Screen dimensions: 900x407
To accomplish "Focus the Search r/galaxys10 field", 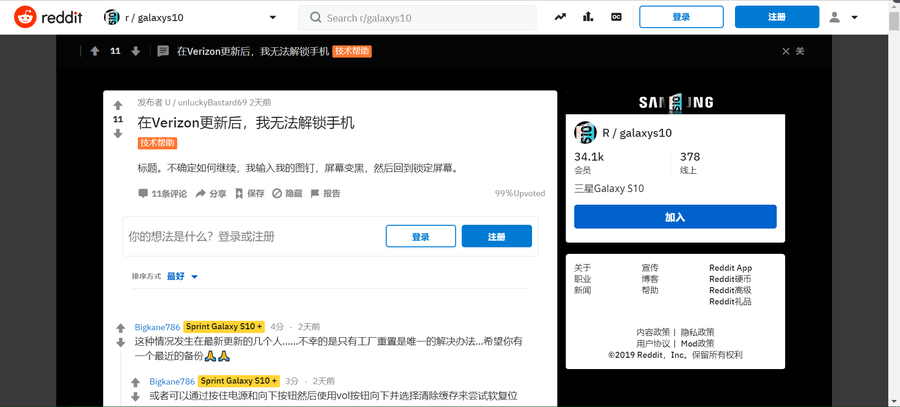I will pos(417,18).
